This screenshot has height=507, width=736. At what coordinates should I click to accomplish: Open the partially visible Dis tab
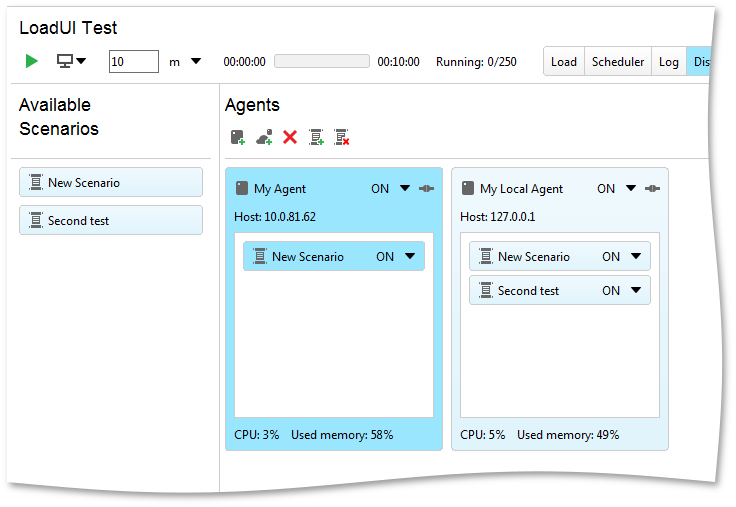699,61
